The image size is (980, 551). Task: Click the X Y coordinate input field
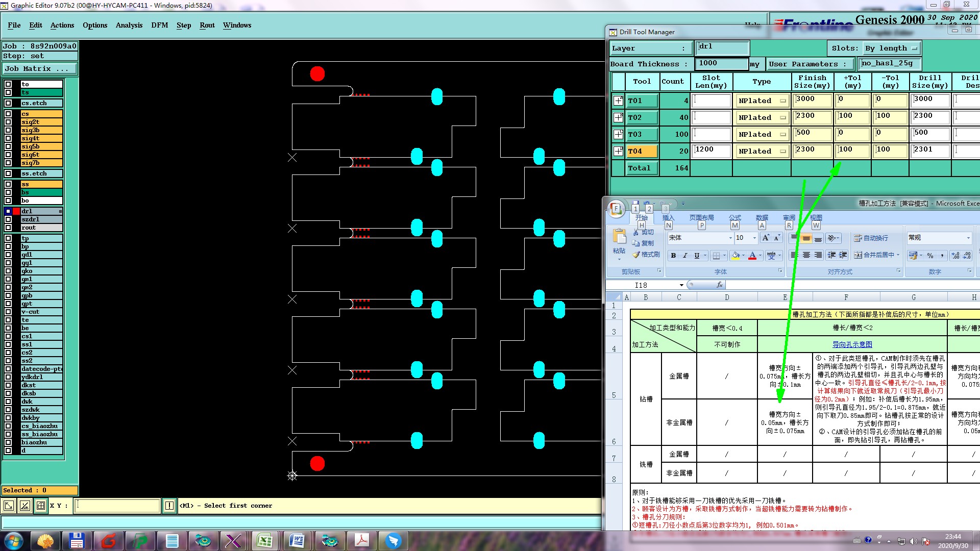(x=118, y=506)
